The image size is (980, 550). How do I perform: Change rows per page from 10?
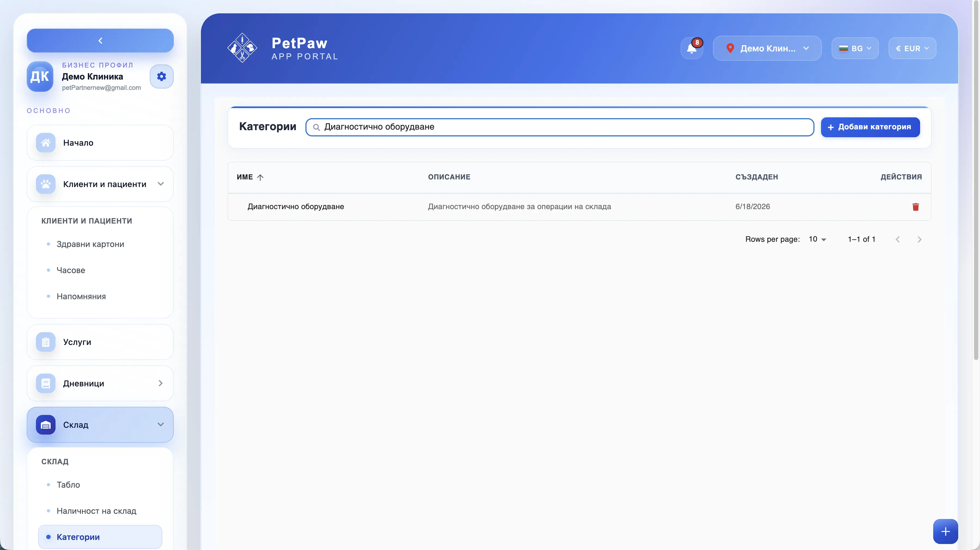[817, 239]
